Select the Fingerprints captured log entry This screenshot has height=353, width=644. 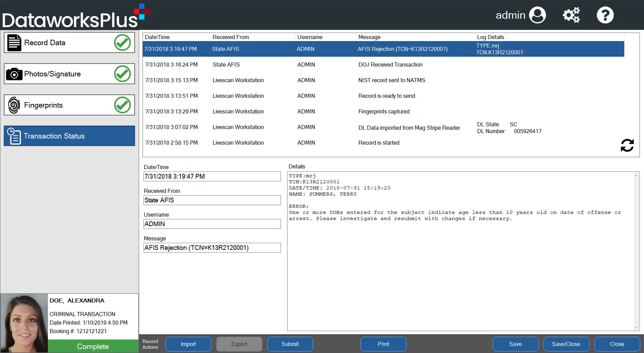pyautogui.click(x=383, y=111)
